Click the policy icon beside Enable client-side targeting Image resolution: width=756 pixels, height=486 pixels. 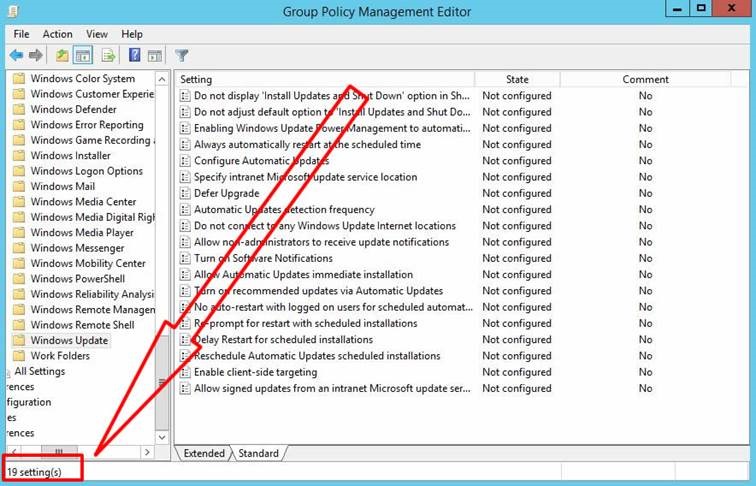[x=185, y=372]
